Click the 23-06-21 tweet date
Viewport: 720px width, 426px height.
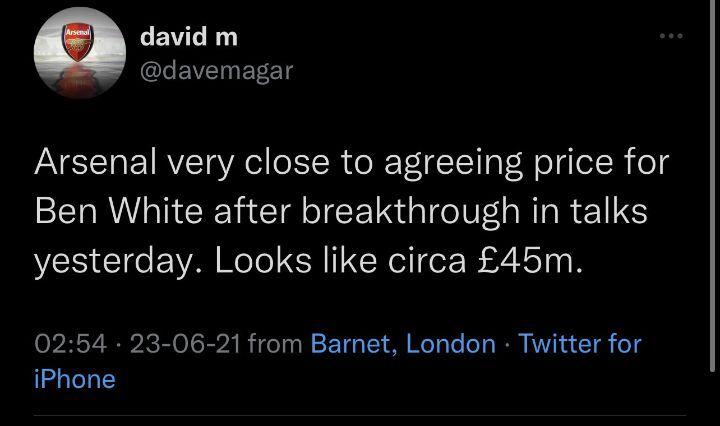186,344
